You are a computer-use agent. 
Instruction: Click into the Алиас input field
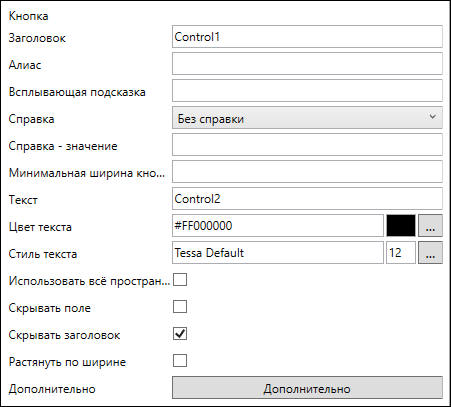coord(307,64)
